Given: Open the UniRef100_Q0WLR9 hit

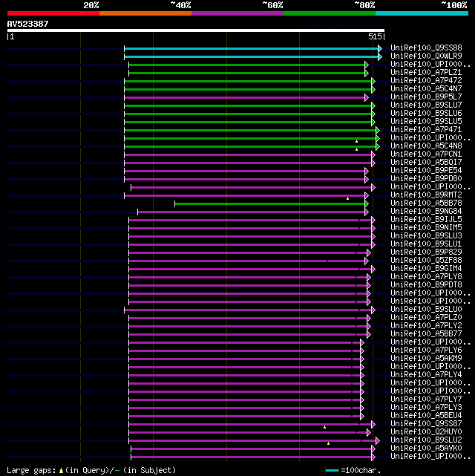Looking at the screenshot, I should (426, 56).
